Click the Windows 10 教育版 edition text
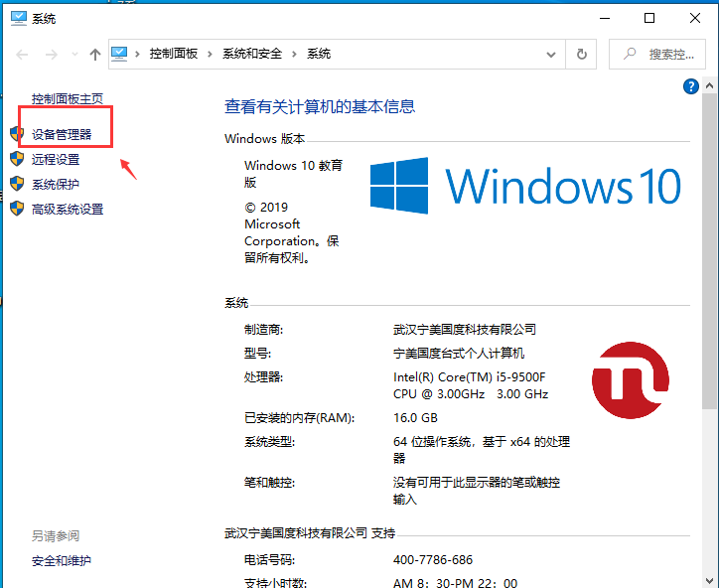 point(294,174)
